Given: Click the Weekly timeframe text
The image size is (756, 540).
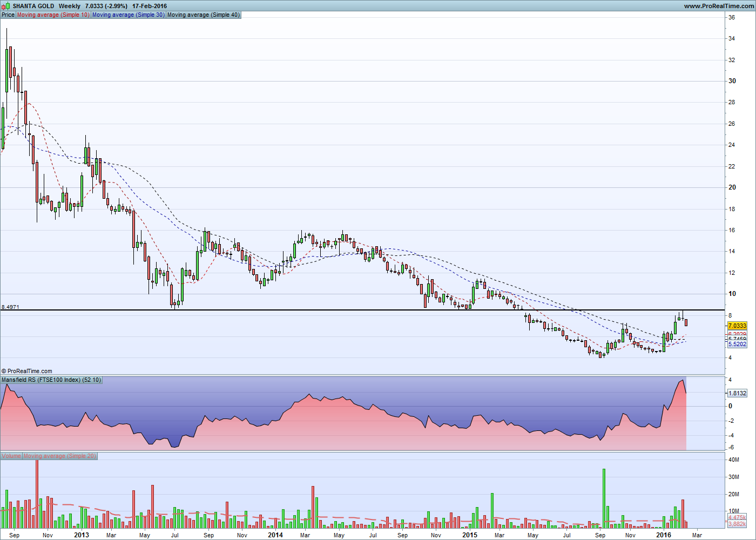Looking at the screenshot, I should pyautogui.click(x=70, y=6).
